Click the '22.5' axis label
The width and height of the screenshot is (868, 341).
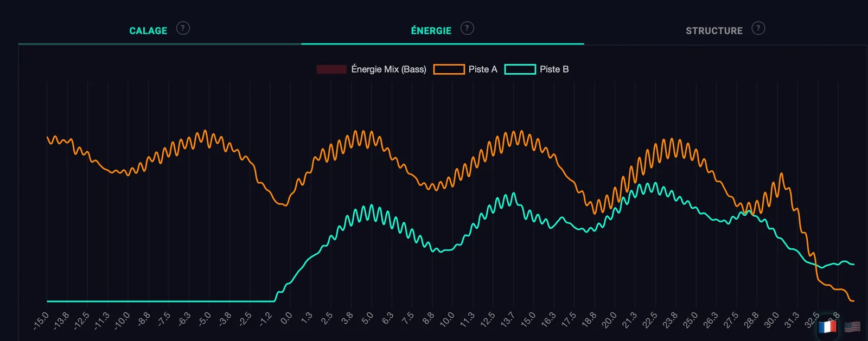click(650, 319)
